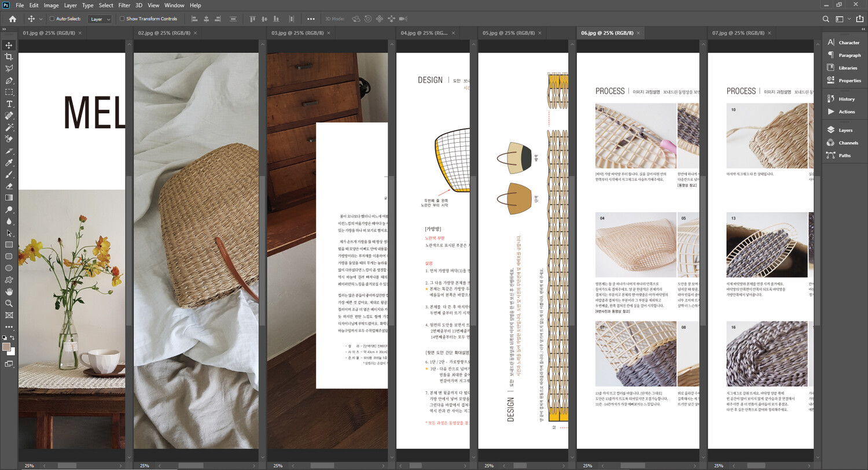Open the Channels panel
The width and height of the screenshot is (868, 470).
[x=848, y=143]
